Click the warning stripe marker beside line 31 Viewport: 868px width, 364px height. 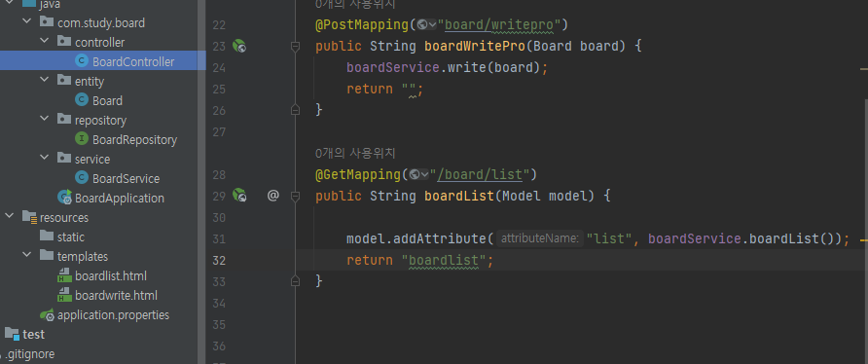pyautogui.click(x=864, y=241)
